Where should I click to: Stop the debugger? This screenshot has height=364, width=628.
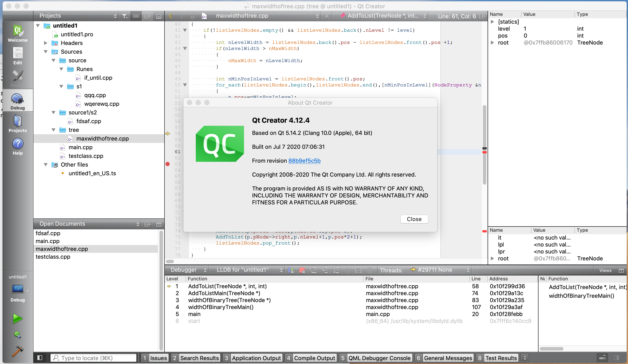tap(302, 270)
